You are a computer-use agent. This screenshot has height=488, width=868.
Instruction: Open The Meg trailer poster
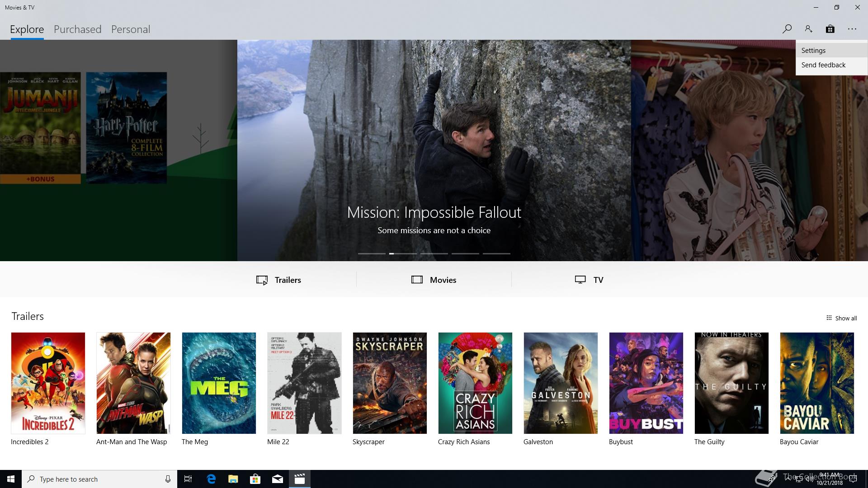tap(219, 383)
